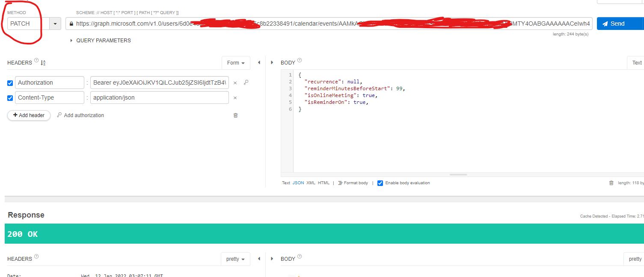644x277 pixels.
Task: Uncheck the Content-Type header checkbox
Action: [x=10, y=98]
